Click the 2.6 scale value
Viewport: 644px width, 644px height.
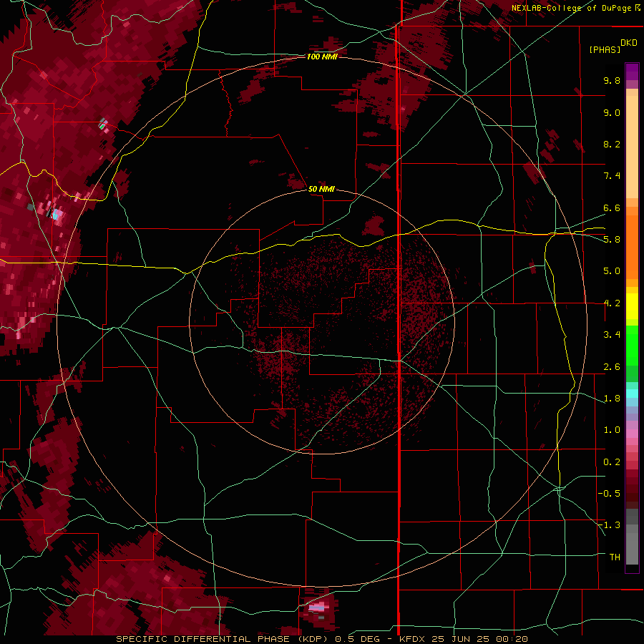(x=612, y=367)
